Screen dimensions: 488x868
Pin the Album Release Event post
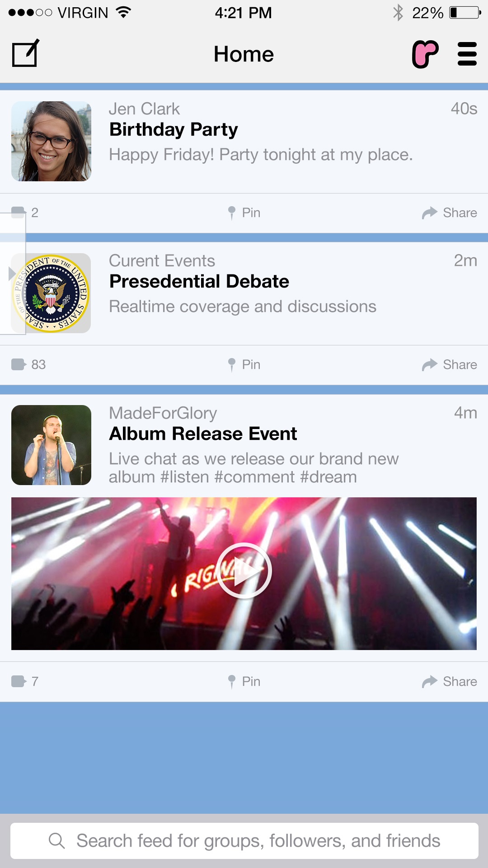coord(244,681)
